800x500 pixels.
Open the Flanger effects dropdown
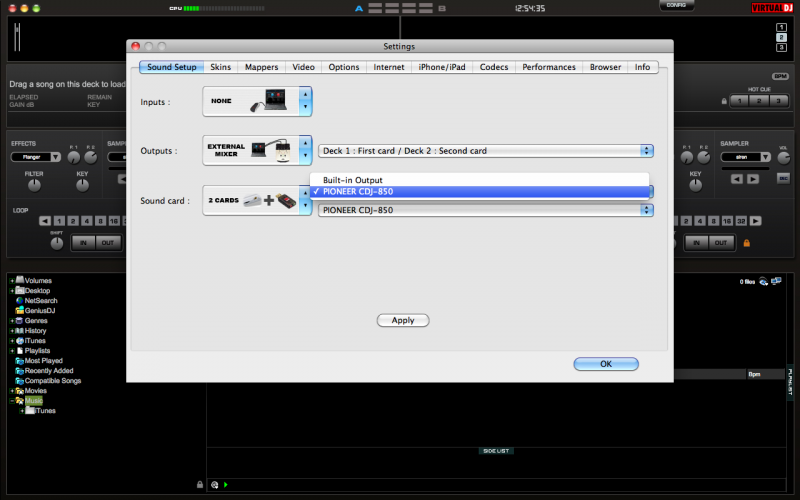[x=36, y=157]
